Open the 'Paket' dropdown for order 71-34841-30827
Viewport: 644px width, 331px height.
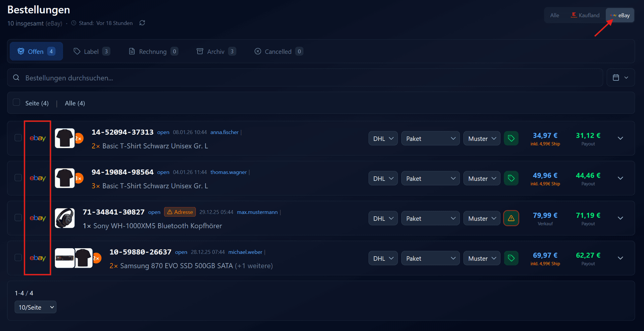pos(430,218)
